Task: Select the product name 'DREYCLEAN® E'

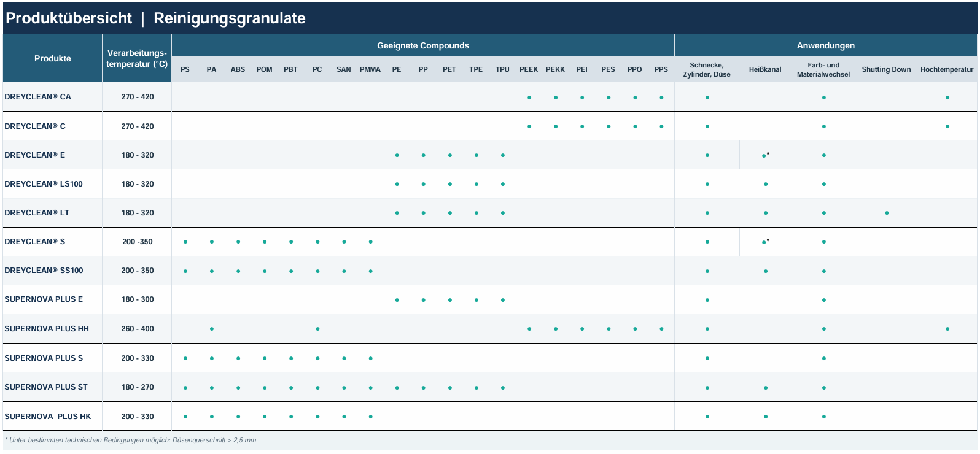Action: pos(35,155)
